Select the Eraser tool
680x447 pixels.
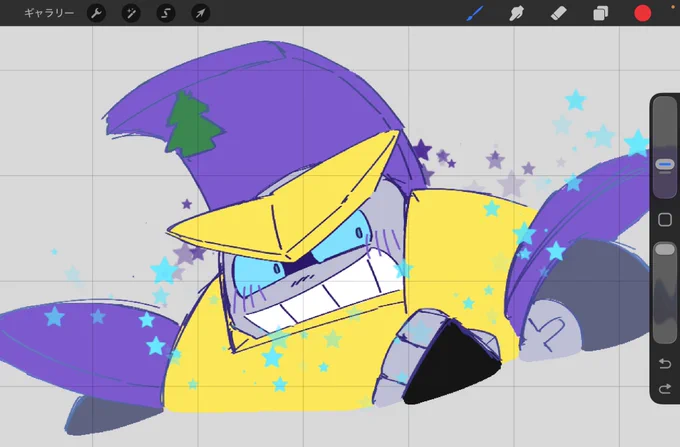[x=558, y=13]
